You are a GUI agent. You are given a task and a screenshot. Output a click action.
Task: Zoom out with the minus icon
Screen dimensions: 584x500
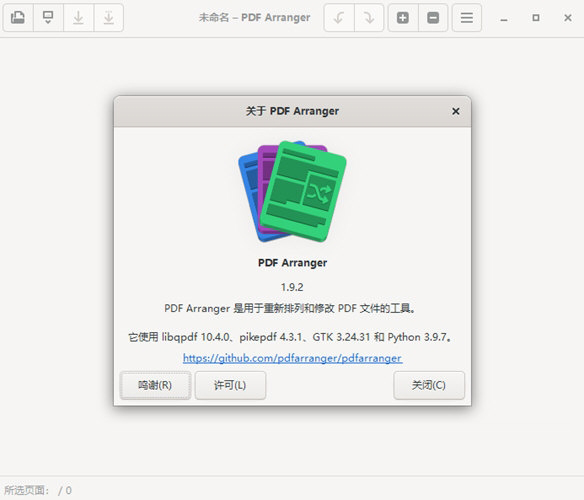tap(433, 18)
